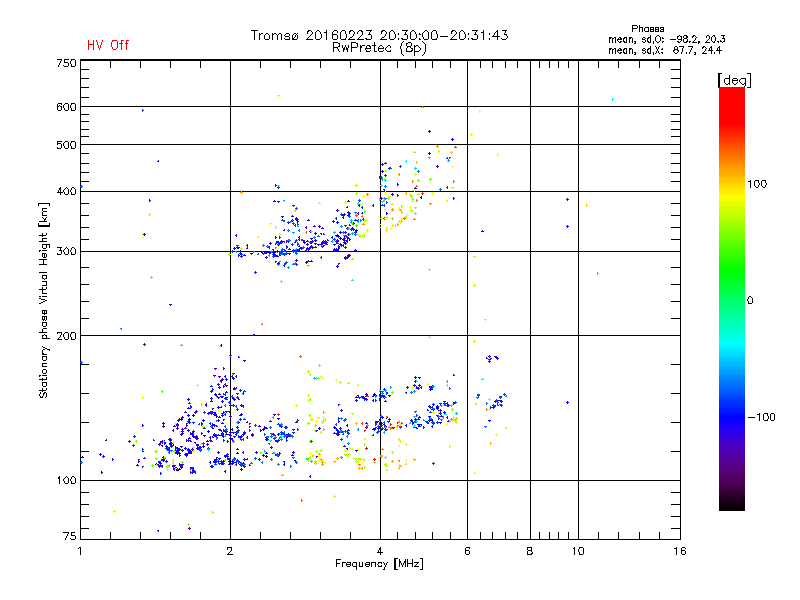Click the y-axis label '200'

pyautogui.click(x=66, y=336)
